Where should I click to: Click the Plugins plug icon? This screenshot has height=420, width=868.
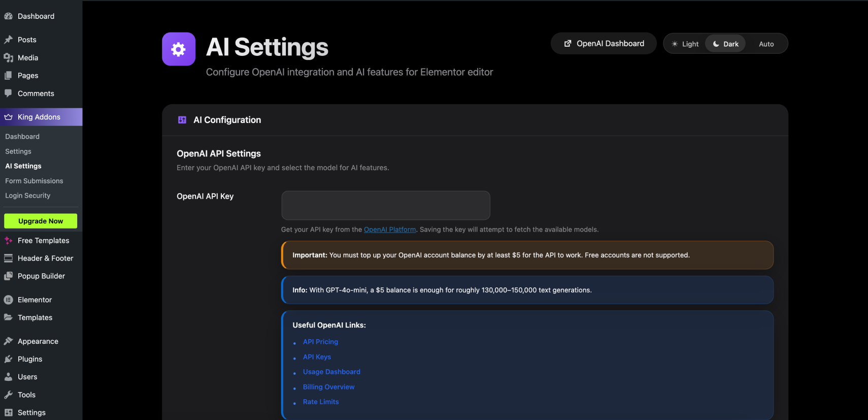pos(8,359)
